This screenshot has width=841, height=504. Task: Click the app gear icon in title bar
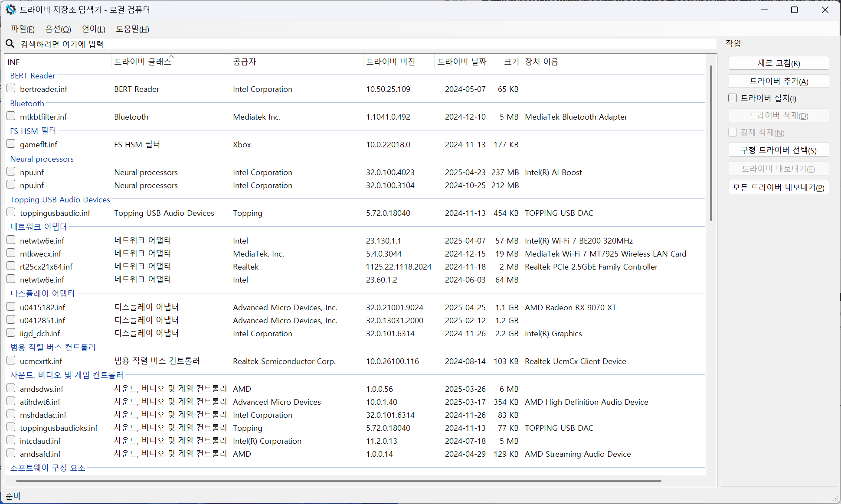point(10,10)
